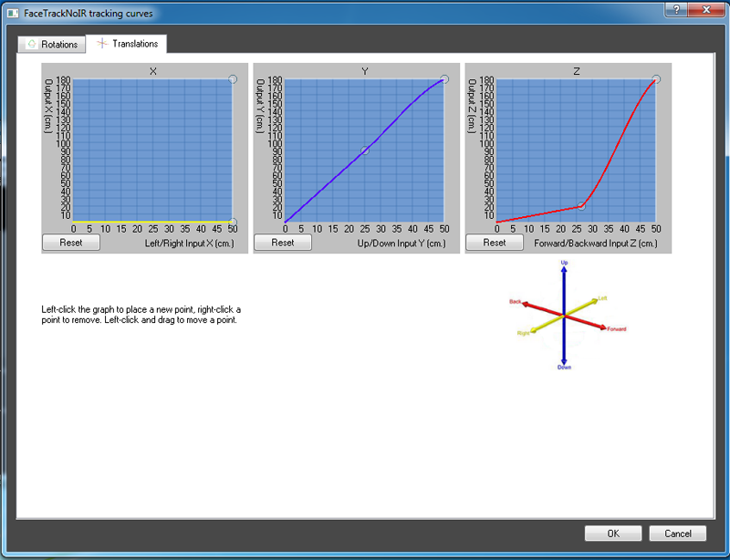Reset the Z translation curve
This screenshot has width=730, height=560.
495,243
